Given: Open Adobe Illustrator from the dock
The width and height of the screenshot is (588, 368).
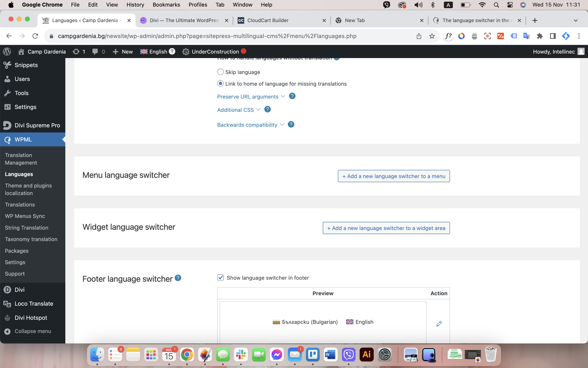Looking at the screenshot, I should point(366,355).
